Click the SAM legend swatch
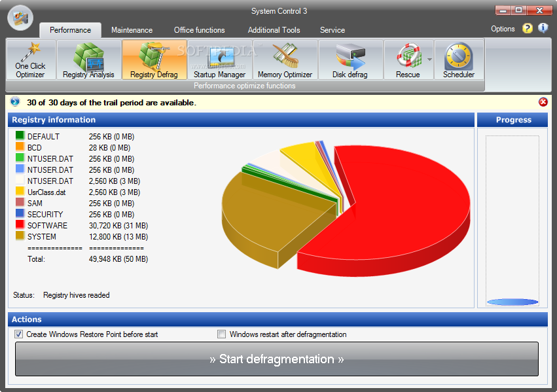This screenshot has width=557, height=392. [x=20, y=203]
